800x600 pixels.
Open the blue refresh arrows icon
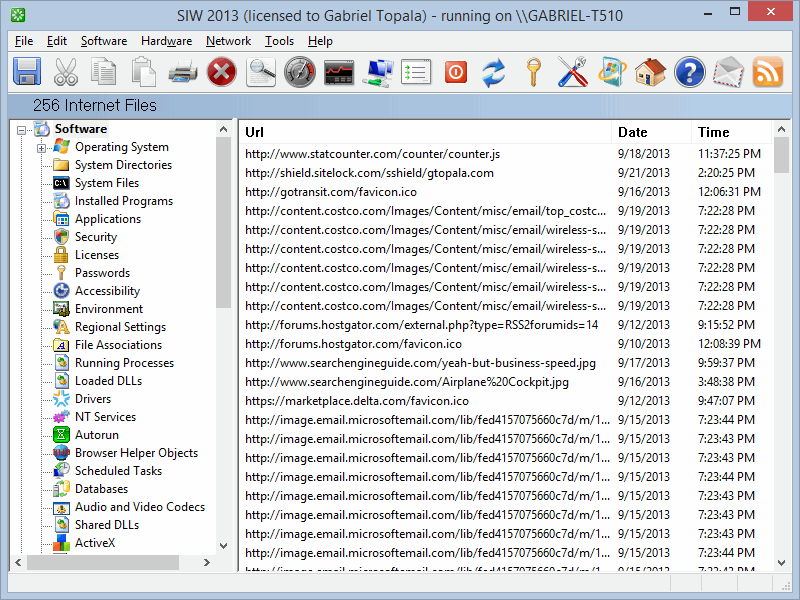(494, 72)
